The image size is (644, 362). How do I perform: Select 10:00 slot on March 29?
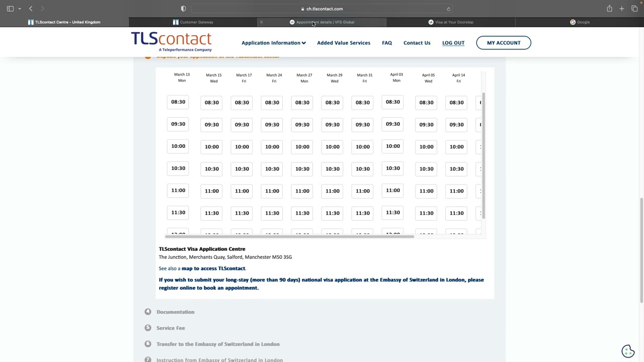[x=333, y=147]
